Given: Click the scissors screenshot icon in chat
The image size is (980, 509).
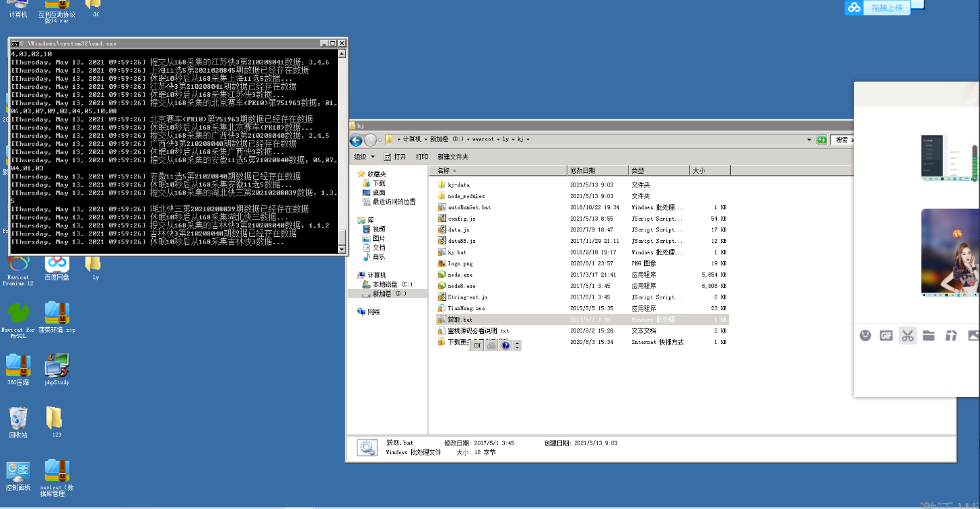Looking at the screenshot, I should coord(908,335).
